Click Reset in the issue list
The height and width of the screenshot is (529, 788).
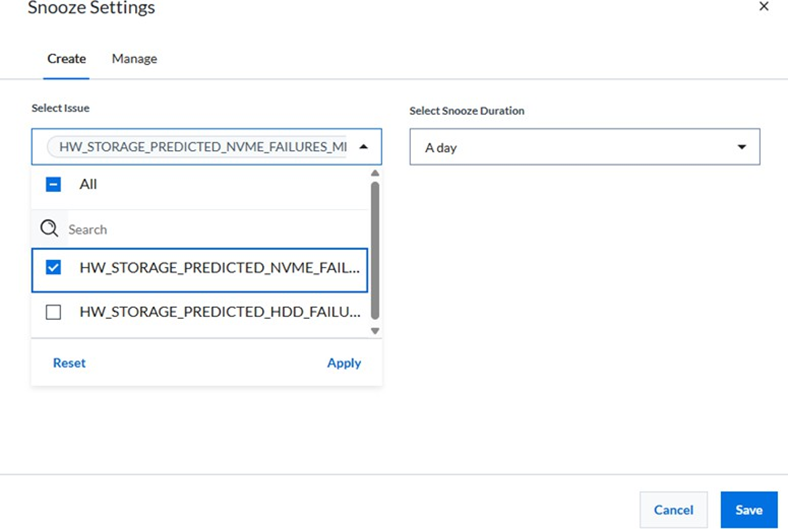tap(69, 363)
